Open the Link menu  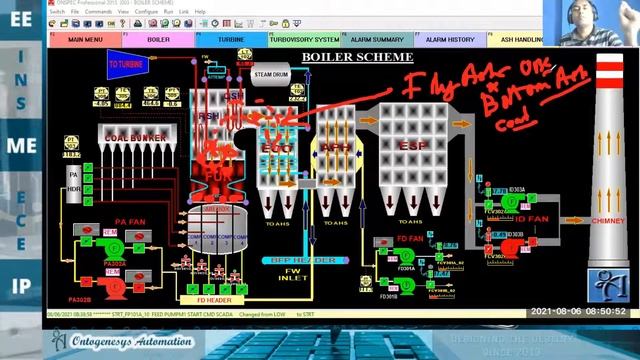[x=184, y=12]
